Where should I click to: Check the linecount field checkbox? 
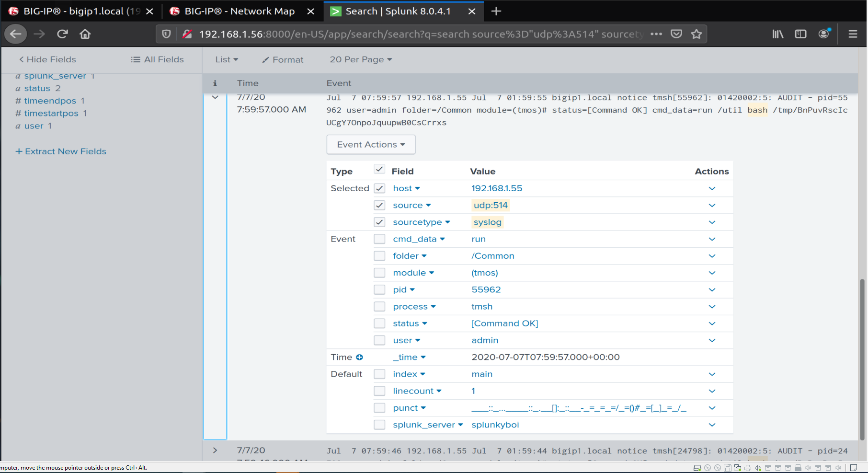coord(379,391)
